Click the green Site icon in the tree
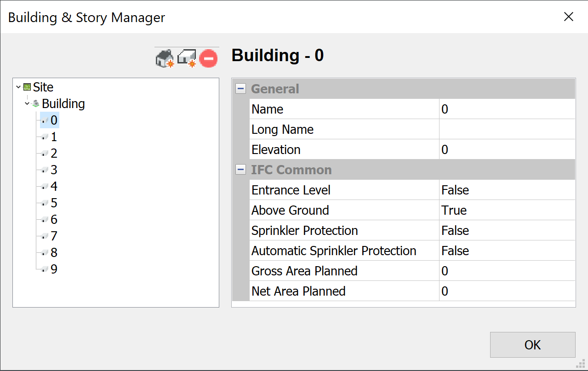Viewport: 588px width, 371px height. click(x=27, y=87)
